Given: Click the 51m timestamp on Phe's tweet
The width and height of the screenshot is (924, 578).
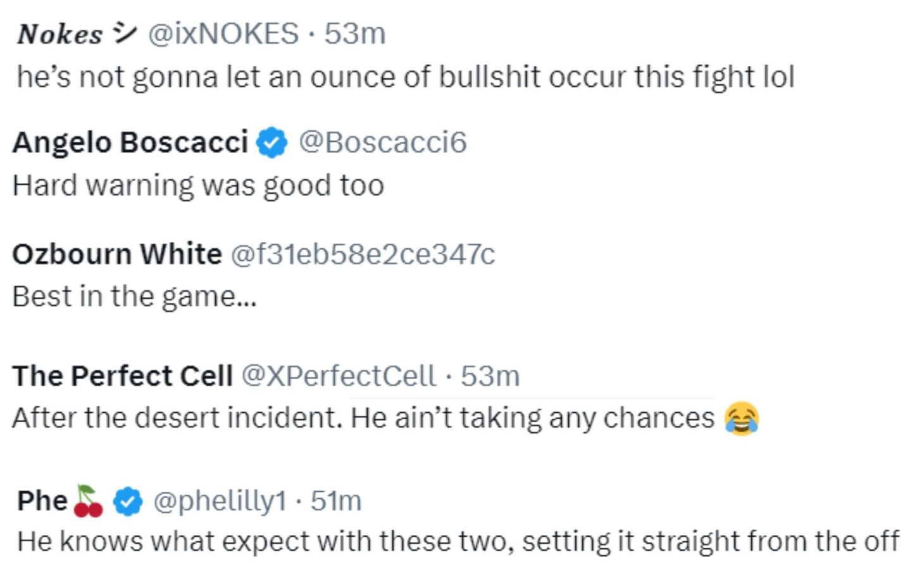Looking at the screenshot, I should tap(336, 501).
